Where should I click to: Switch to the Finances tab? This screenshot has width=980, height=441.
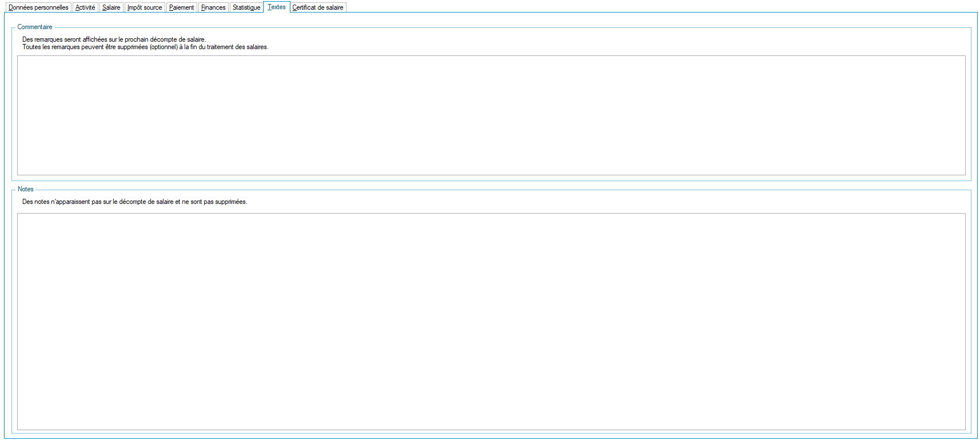click(213, 7)
